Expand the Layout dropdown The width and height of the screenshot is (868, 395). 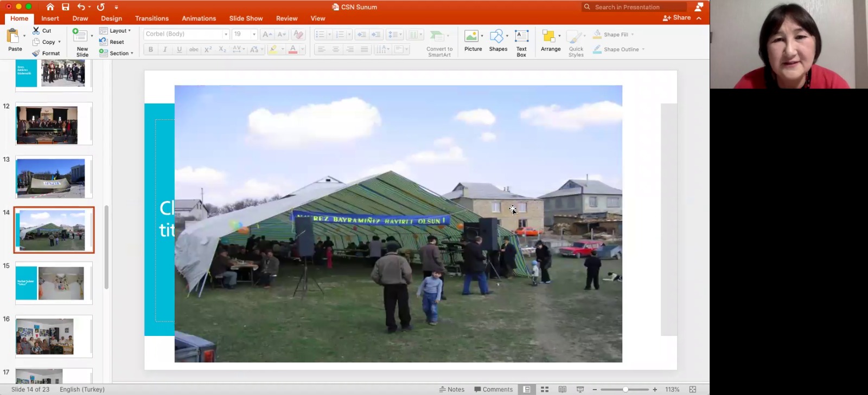[115, 31]
